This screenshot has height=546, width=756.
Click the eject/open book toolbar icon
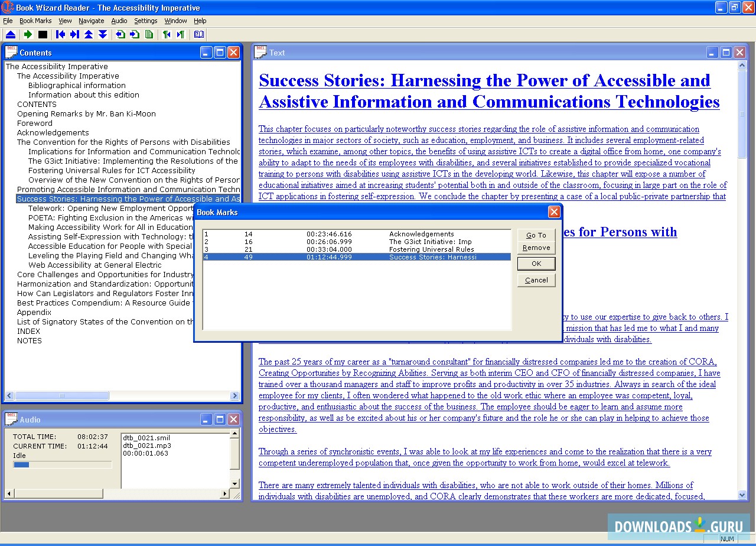[x=11, y=34]
